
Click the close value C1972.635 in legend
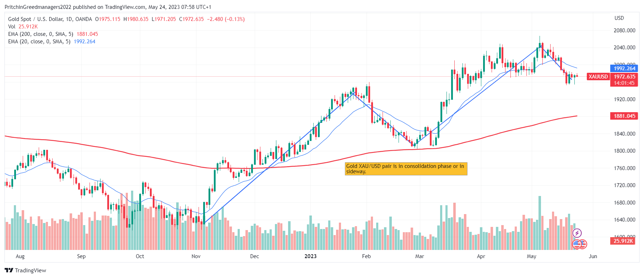click(x=191, y=19)
